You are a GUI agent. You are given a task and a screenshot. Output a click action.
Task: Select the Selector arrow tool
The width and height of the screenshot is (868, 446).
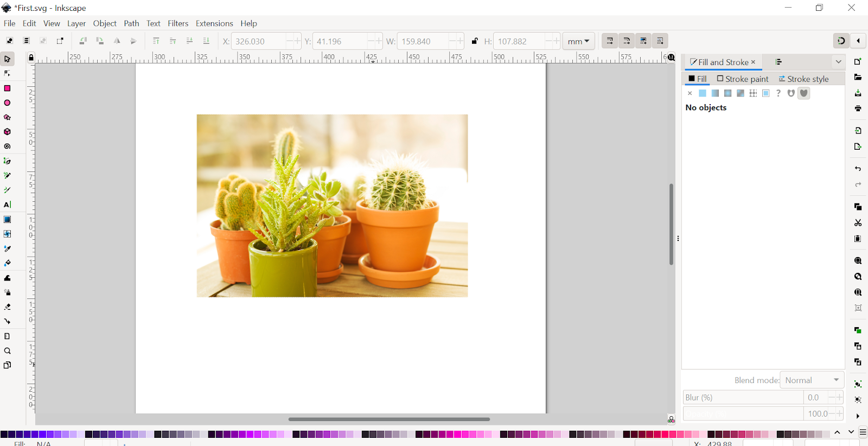[8, 59]
